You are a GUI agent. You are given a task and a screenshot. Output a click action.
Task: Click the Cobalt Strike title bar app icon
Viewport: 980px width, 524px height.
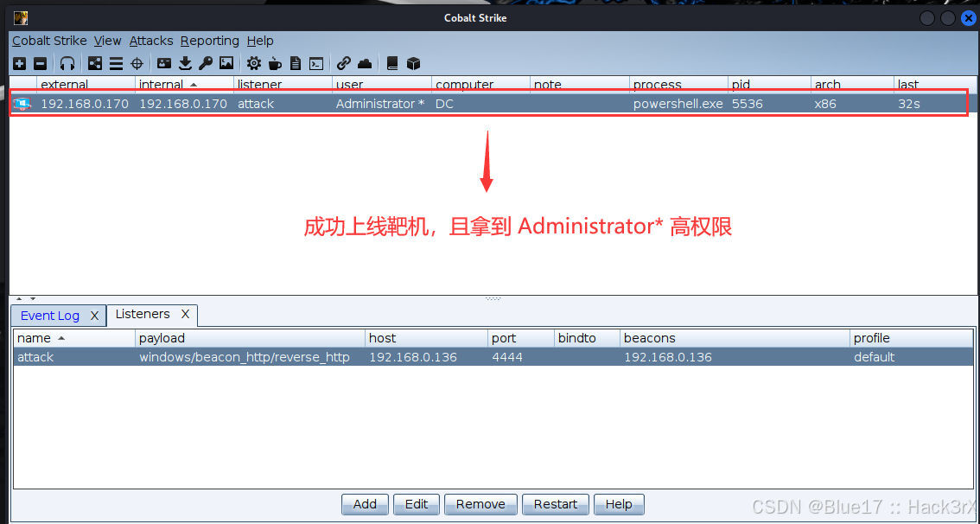[x=21, y=17]
